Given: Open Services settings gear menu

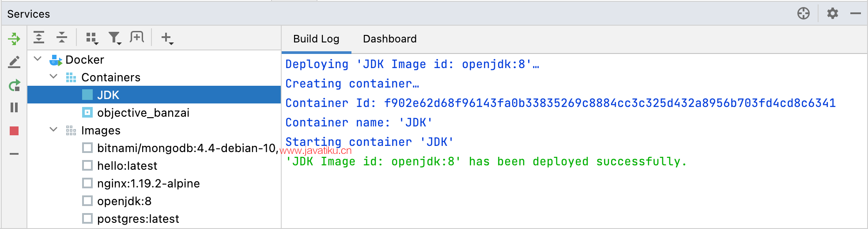Looking at the screenshot, I should [832, 13].
